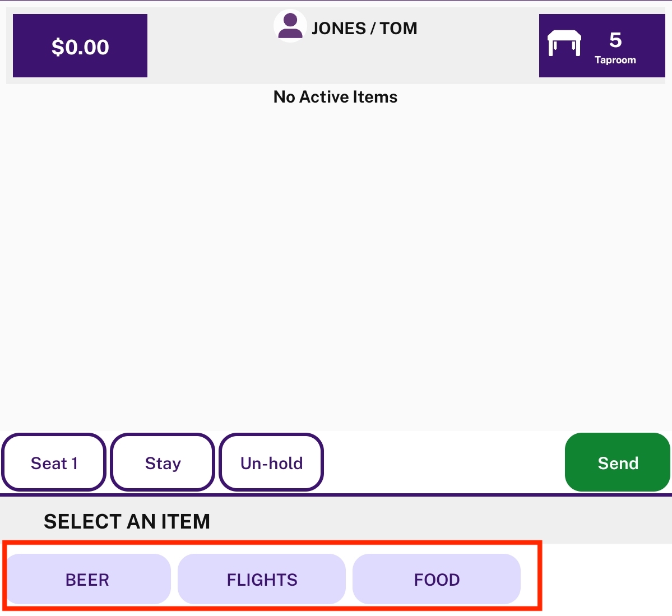The image size is (672, 616).
Task: Tap the white table icon
Action: (564, 43)
